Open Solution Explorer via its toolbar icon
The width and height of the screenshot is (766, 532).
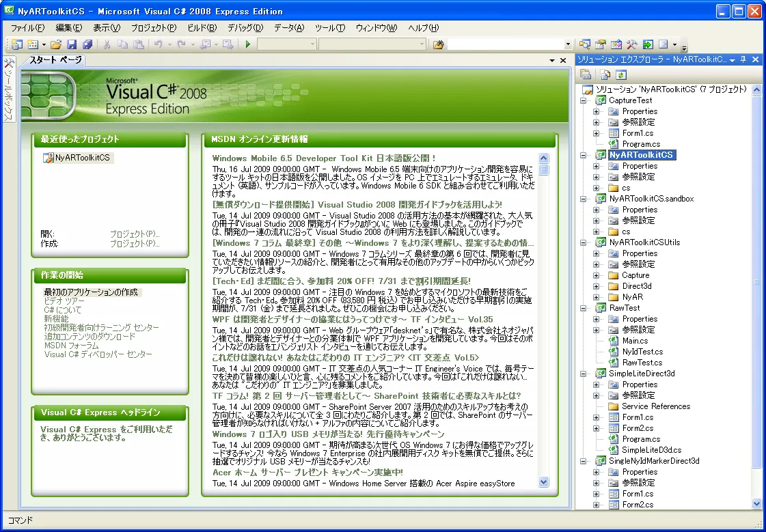click(585, 44)
